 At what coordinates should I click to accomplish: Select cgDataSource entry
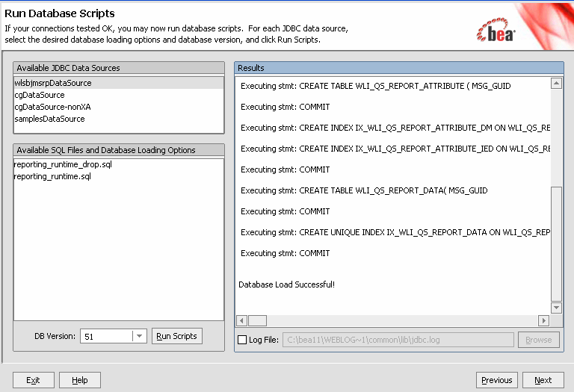tap(119, 95)
